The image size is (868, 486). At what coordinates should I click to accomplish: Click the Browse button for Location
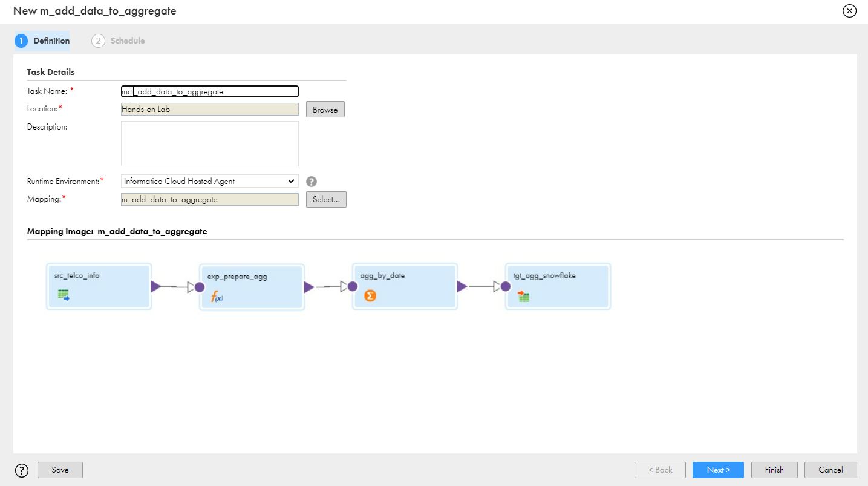tap(325, 110)
